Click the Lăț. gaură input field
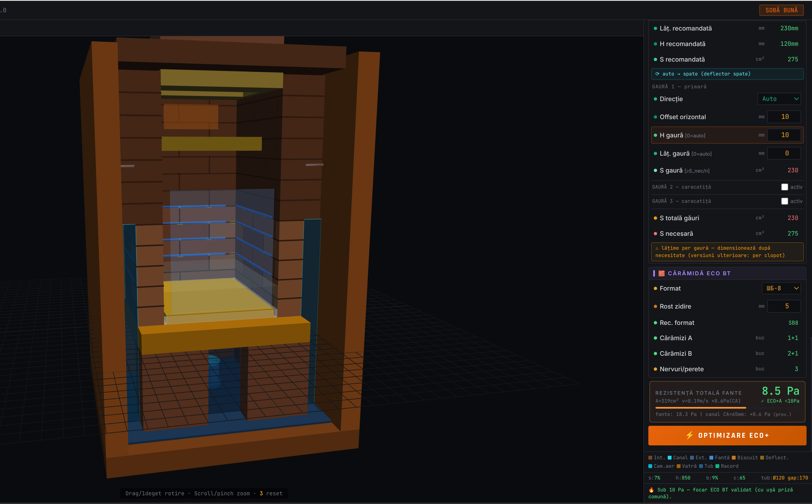 coord(784,153)
